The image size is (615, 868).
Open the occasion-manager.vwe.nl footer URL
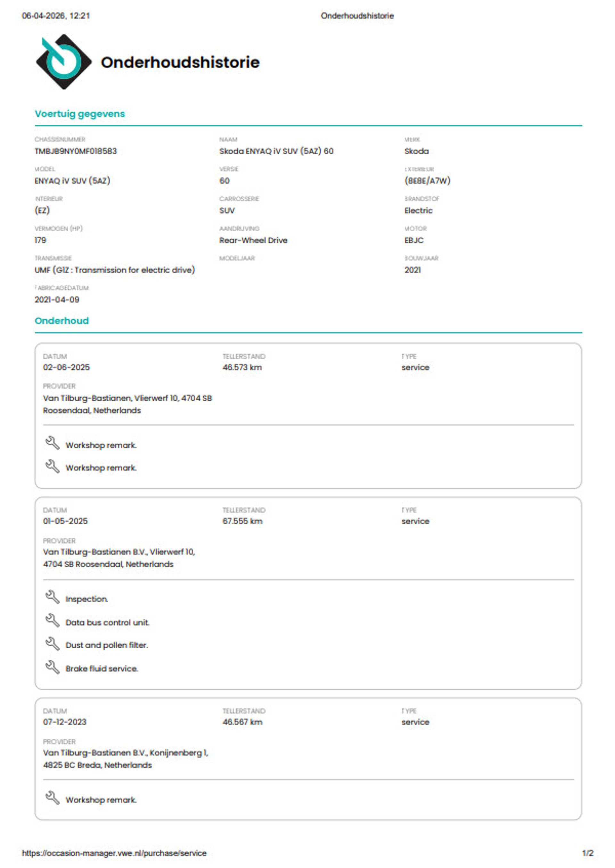pos(114,853)
